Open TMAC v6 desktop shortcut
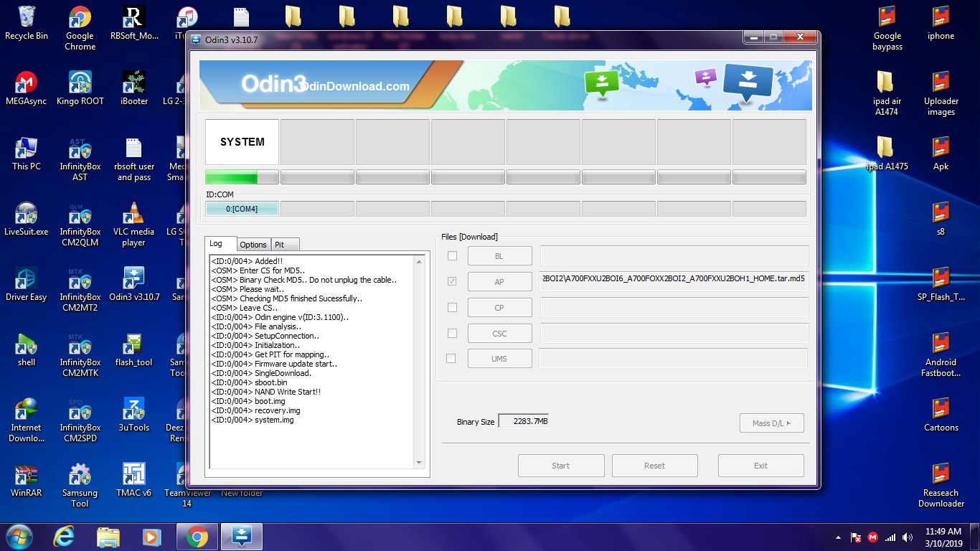 [134, 481]
